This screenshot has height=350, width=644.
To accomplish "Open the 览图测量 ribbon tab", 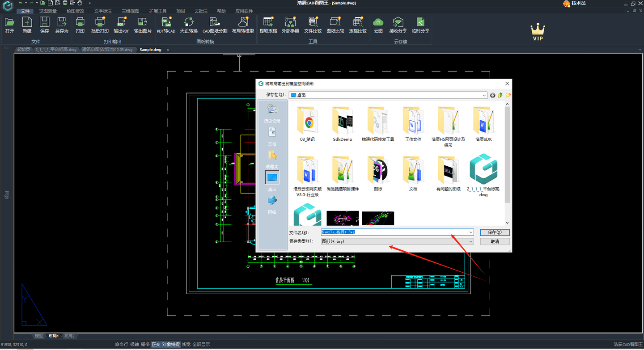I will pos(48,11).
